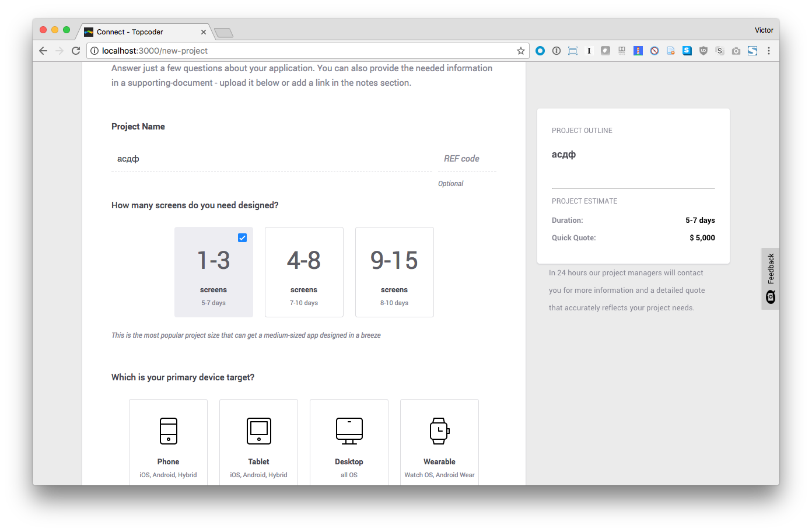Click the '5-7 days' duration value
The image size is (812, 532).
coord(700,220)
